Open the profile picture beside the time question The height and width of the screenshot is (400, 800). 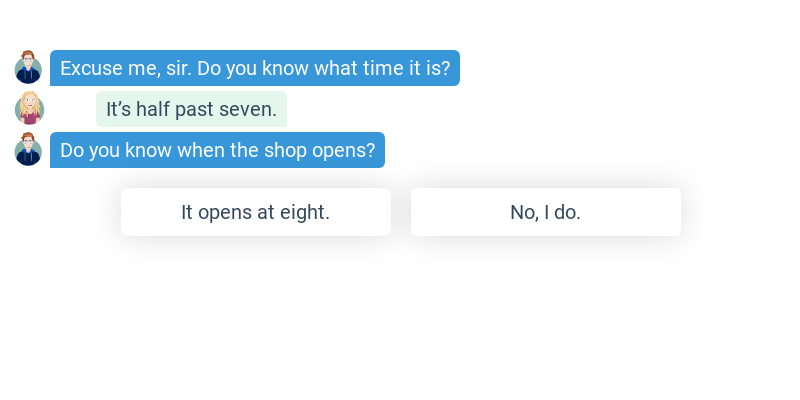[x=28, y=68]
